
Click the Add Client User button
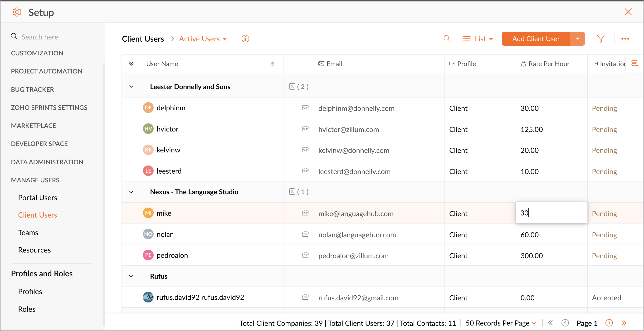pyautogui.click(x=536, y=39)
